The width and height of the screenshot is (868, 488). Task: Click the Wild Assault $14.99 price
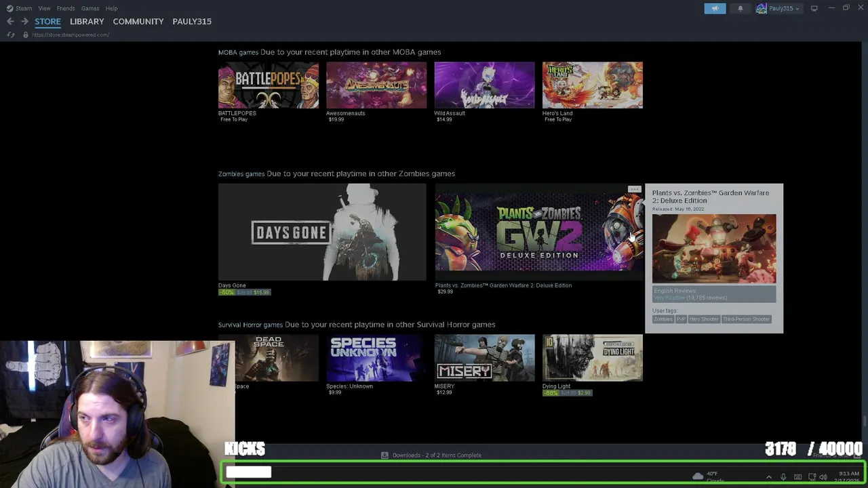point(444,119)
